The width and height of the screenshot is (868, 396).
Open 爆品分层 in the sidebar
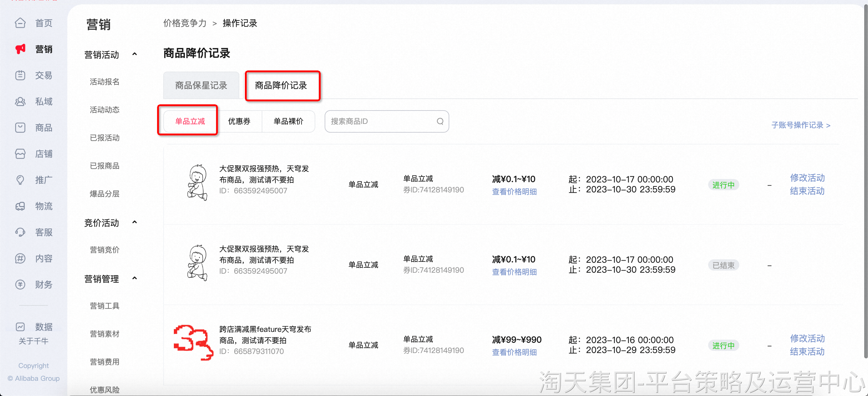pos(105,194)
